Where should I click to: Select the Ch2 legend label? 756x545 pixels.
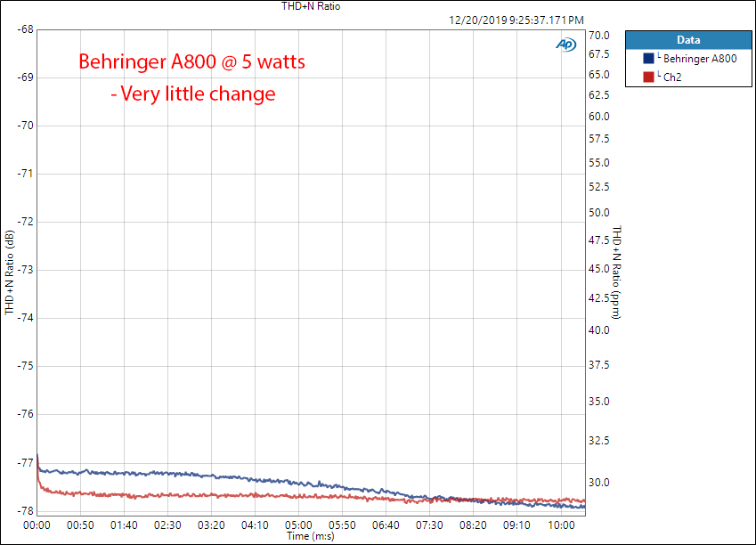click(672, 77)
